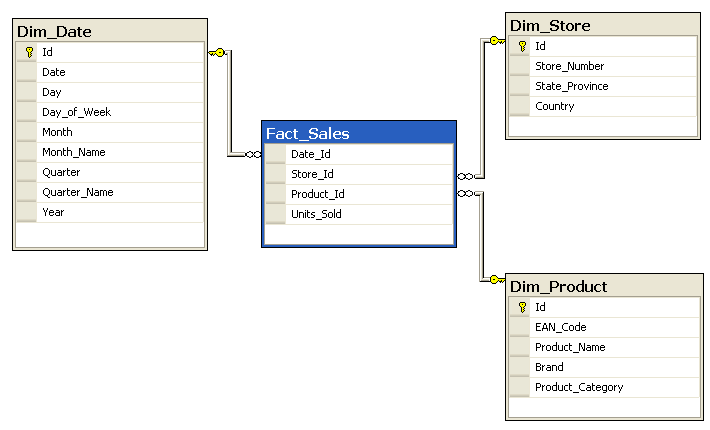Image resolution: width=710 pixels, height=430 pixels.
Task: Click the Units_Sold column in Fact_Sales
Action: pos(316,214)
